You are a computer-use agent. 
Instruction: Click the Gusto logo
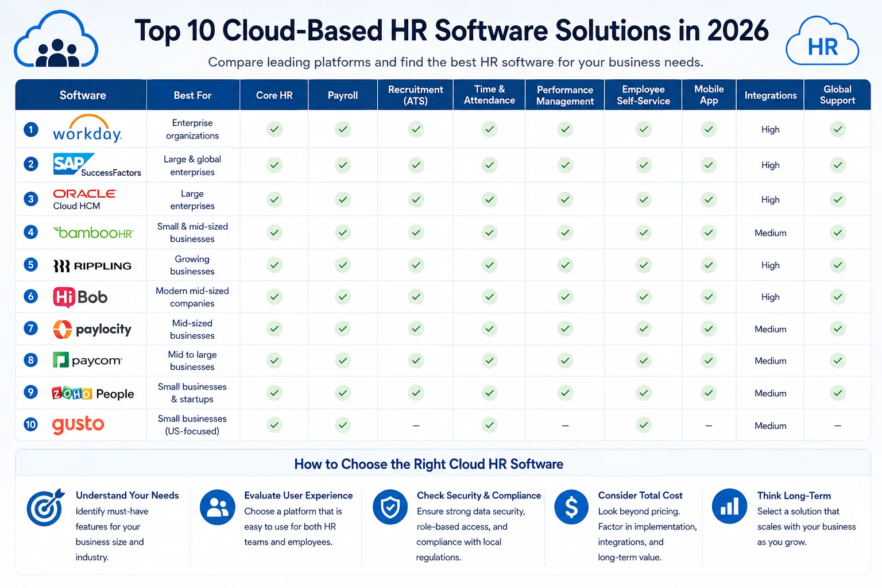pyautogui.click(x=78, y=425)
